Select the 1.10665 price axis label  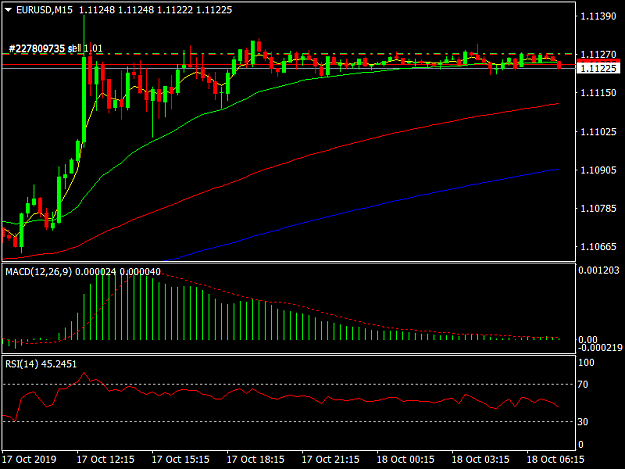point(598,247)
